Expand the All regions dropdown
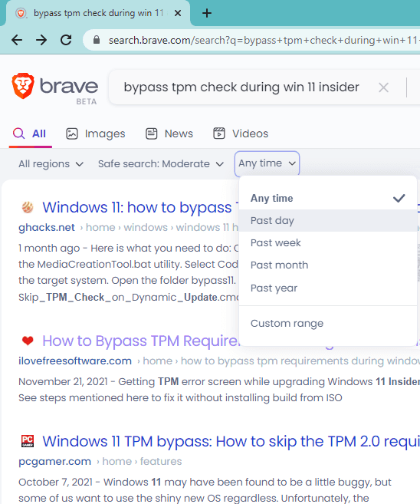The width and height of the screenshot is (420, 504). tap(51, 164)
